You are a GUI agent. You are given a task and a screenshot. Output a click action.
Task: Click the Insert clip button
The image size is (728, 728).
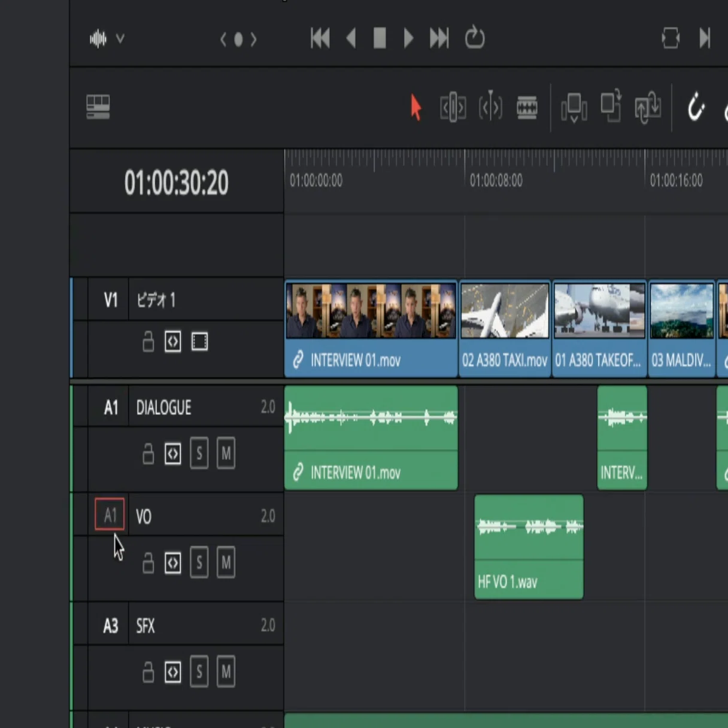(x=574, y=108)
